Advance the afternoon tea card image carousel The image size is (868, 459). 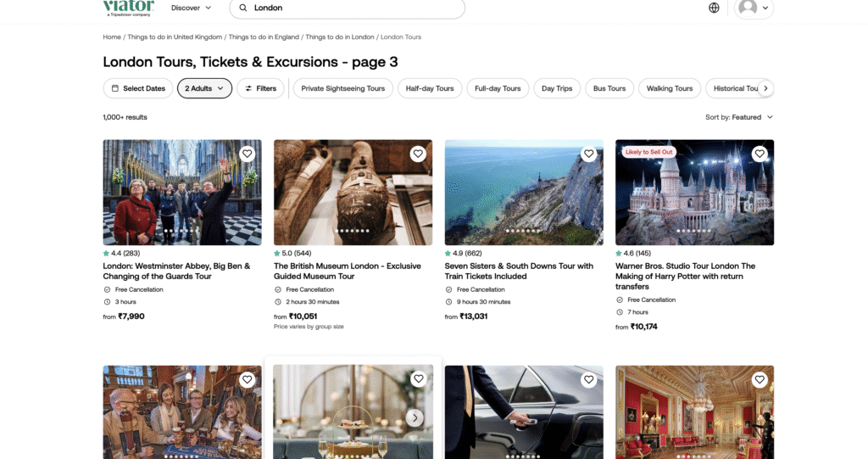415,417
